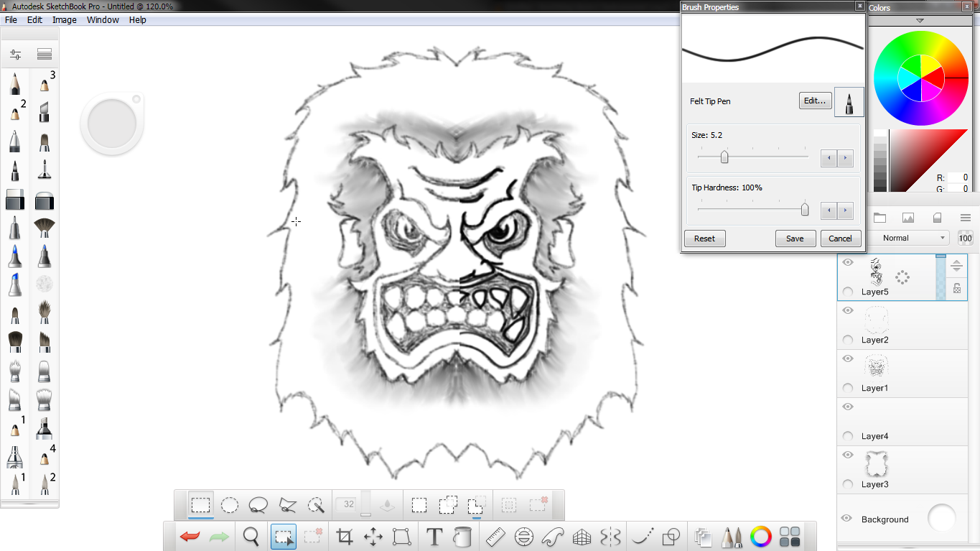Screen dimensions: 980x551
Task: Activate the Rectangle marquee selection tool
Action: [x=201, y=505]
